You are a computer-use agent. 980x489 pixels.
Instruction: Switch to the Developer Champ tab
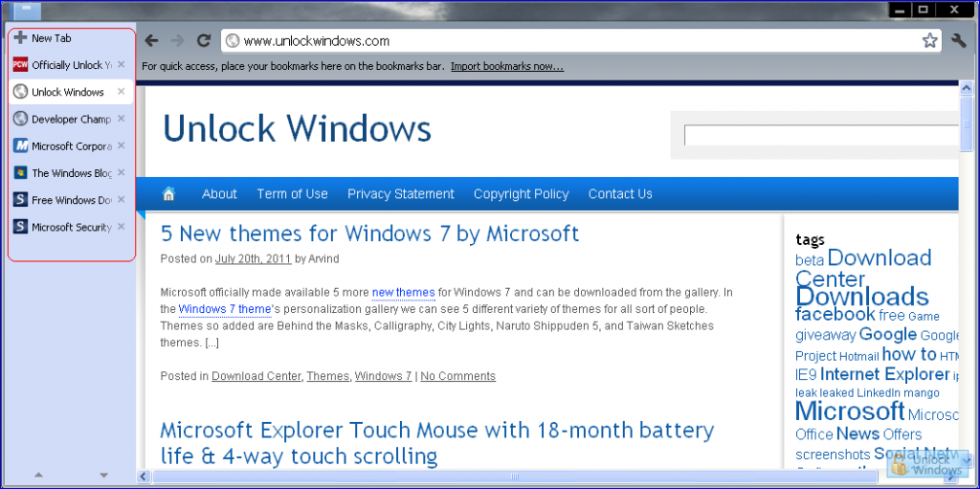pyautogui.click(x=71, y=119)
